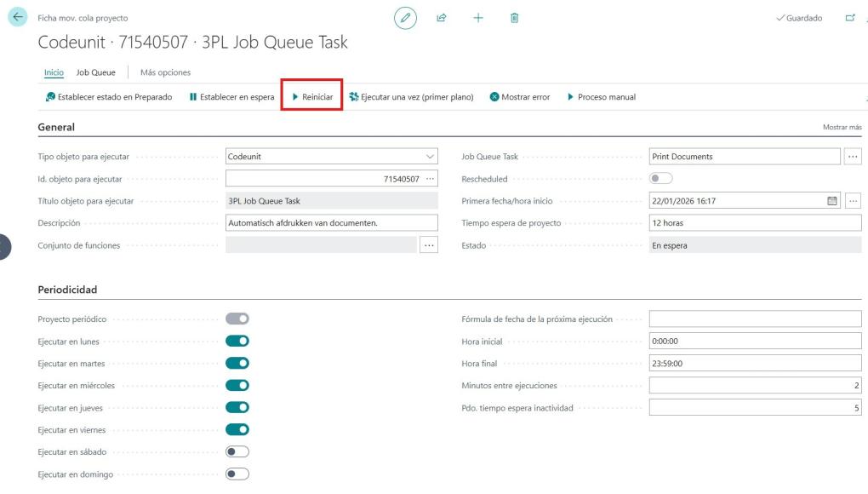Switch to Job Queue tab
The height and width of the screenshot is (494, 868).
tap(95, 72)
